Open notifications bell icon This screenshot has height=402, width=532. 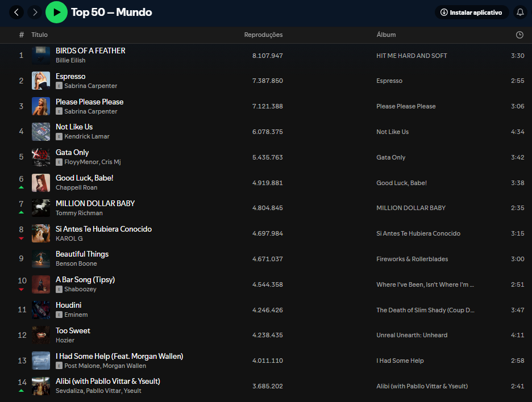(519, 12)
